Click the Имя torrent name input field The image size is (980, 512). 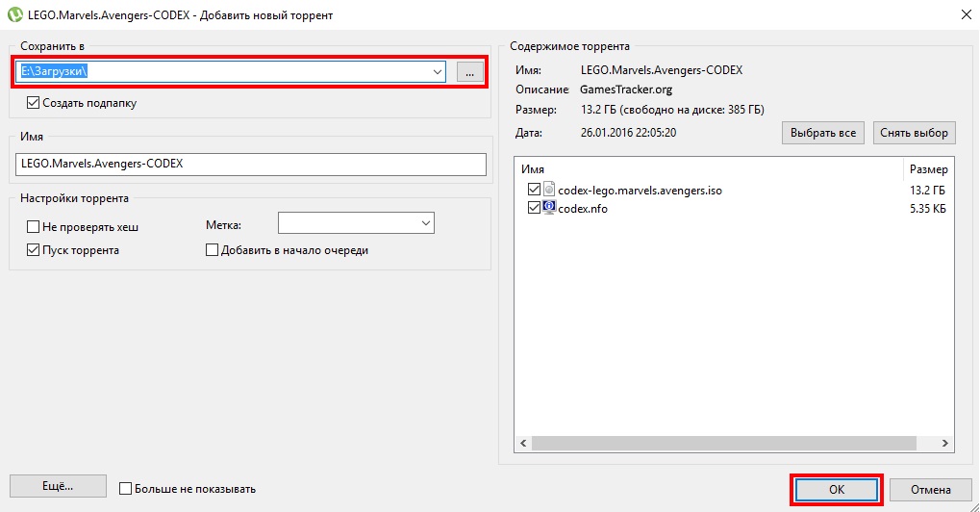pos(251,164)
